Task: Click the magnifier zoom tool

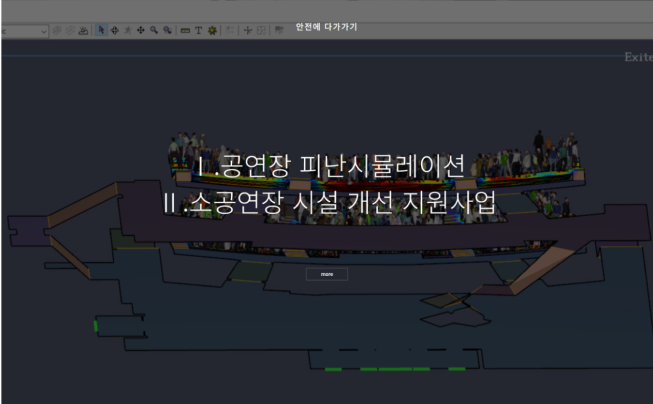Action: [x=153, y=31]
